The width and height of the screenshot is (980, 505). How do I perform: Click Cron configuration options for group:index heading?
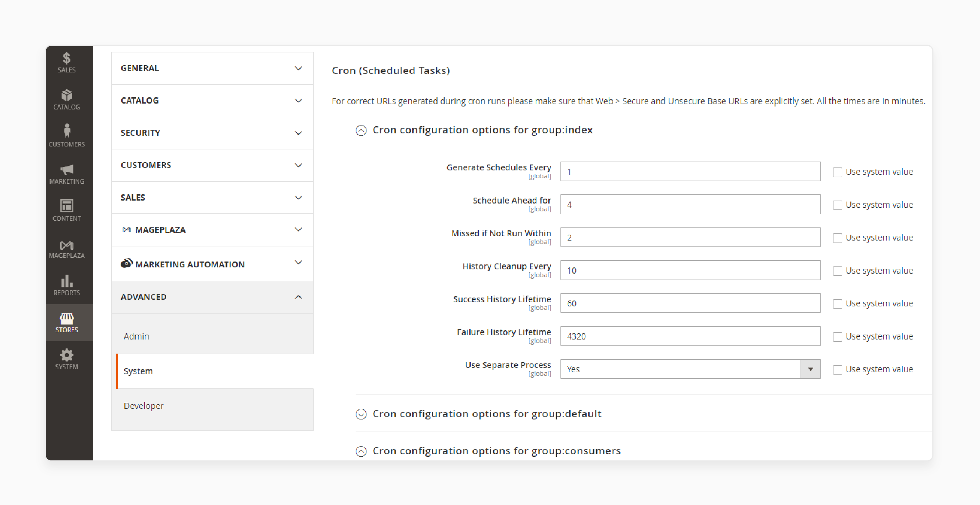click(482, 130)
